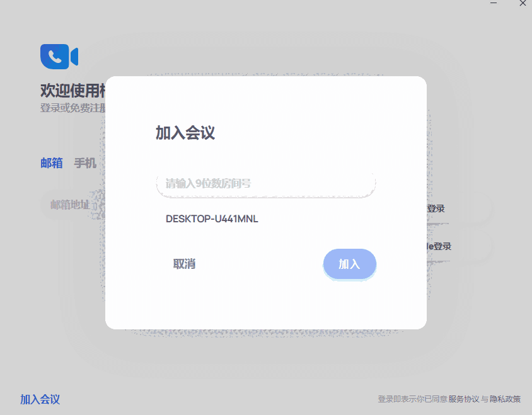The width and height of the screenshot is (532, 415).
Task: Switch to the 手机 login tab
Action: [86, 163]
